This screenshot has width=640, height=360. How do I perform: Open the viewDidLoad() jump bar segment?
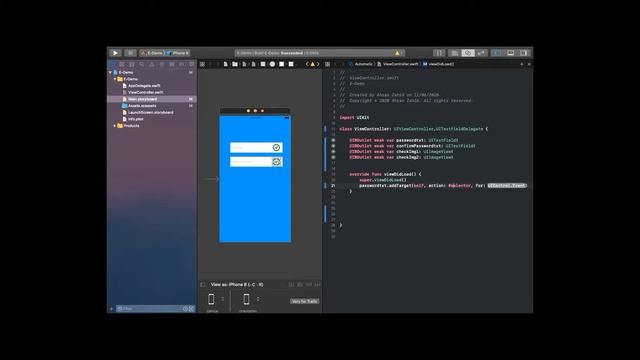[438, 64]
